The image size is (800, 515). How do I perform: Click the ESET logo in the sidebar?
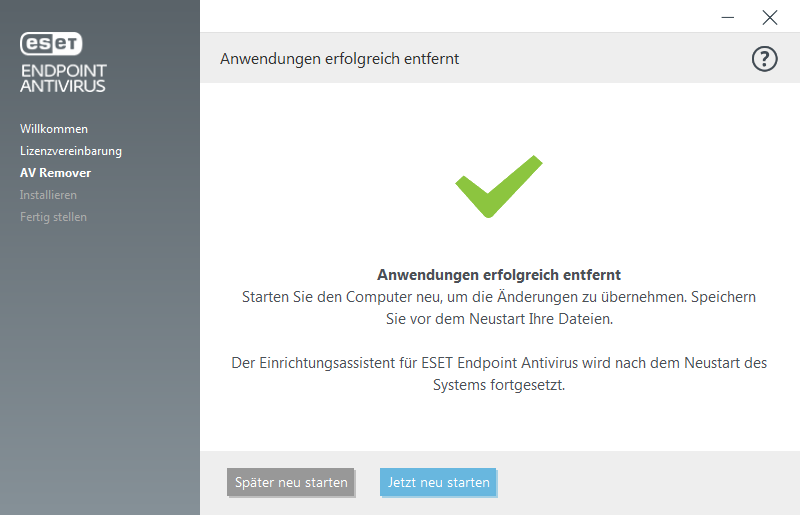click(51, 44)
